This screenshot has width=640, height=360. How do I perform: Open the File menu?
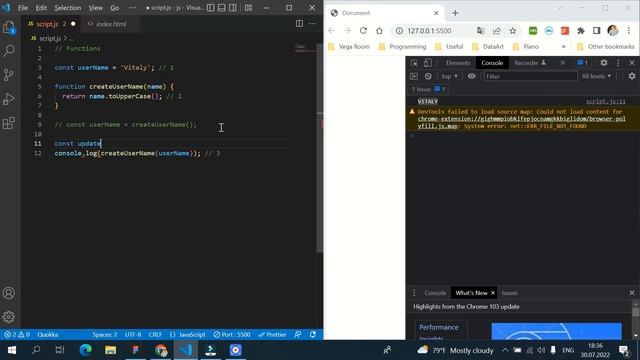(x=23, y=8)
